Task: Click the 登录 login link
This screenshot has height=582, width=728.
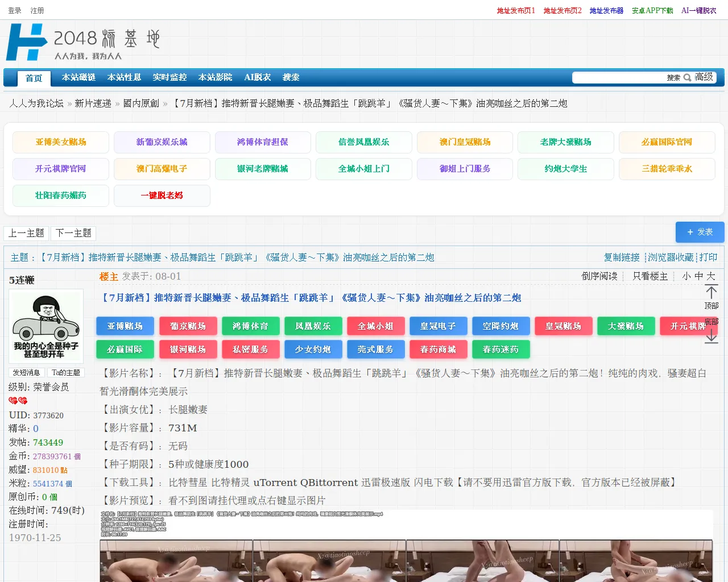Action: point(15,10)
